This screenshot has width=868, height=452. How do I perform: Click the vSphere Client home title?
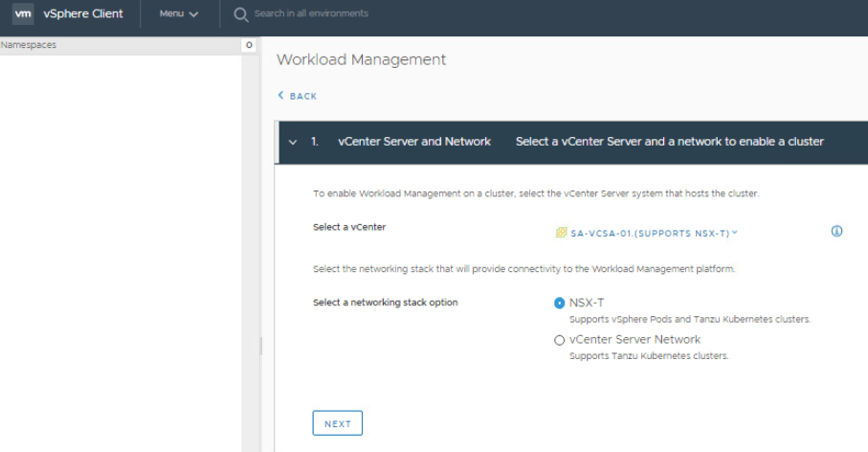[85, 14]
